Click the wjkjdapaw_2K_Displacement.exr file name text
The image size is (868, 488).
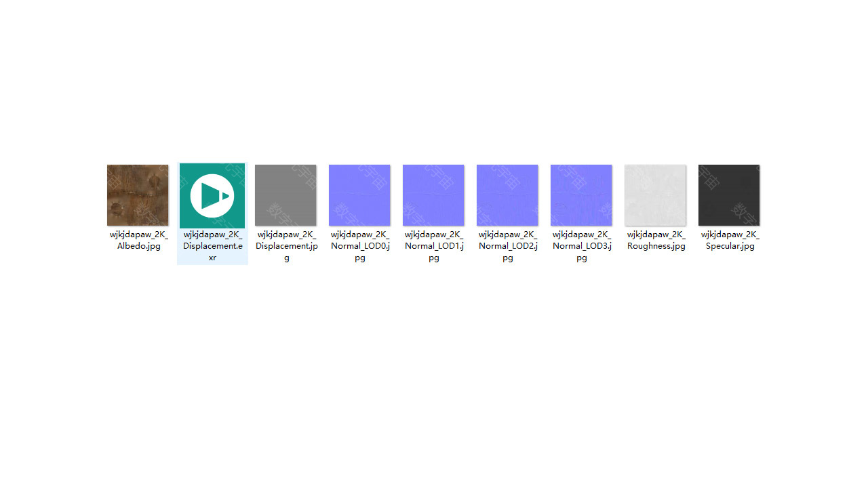212,246
